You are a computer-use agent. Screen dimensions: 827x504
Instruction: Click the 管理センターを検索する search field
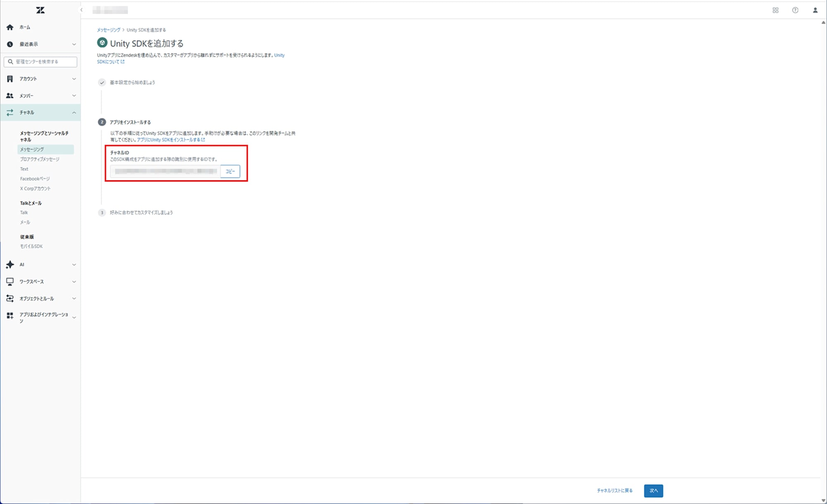pos(41,62)
